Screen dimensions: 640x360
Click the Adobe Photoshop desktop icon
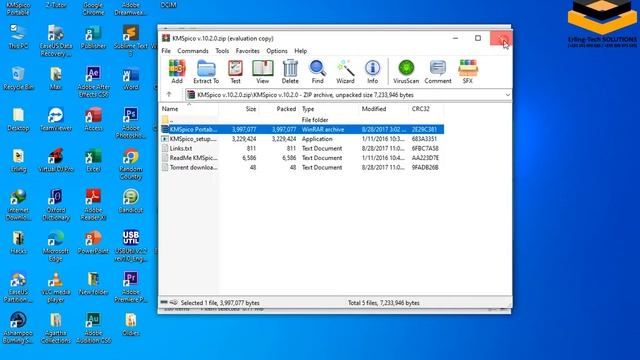[131, 122]
